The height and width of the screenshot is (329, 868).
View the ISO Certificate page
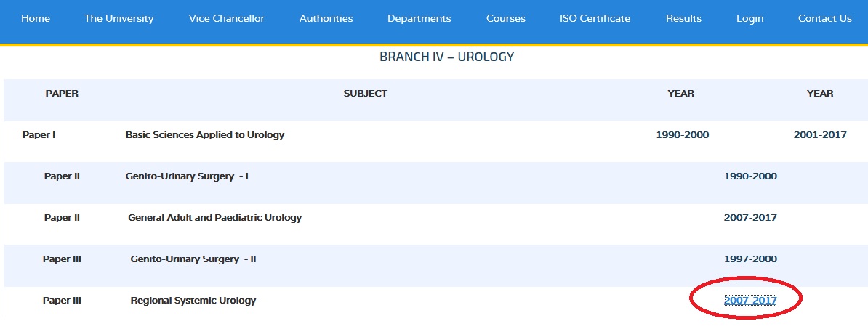click(x=595, y=18)
